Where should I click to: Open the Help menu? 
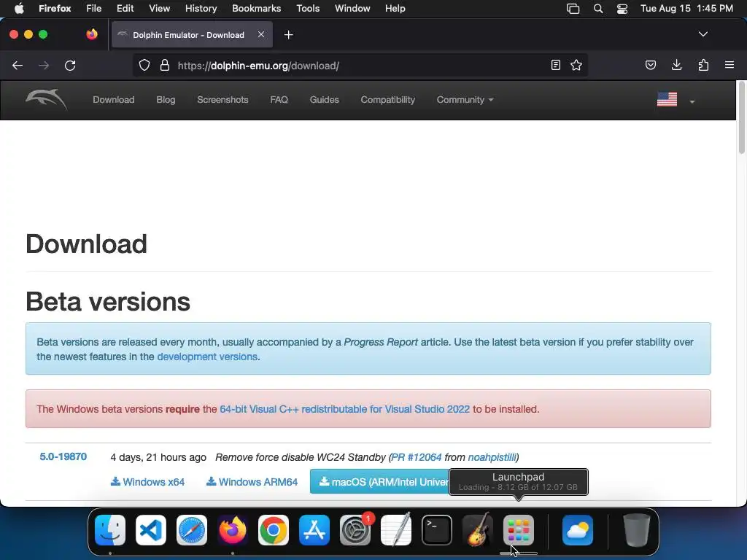coord(395,9)
